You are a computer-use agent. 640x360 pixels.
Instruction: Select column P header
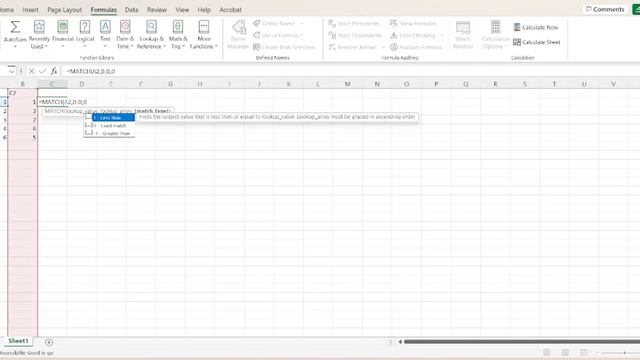pos(436,84)
